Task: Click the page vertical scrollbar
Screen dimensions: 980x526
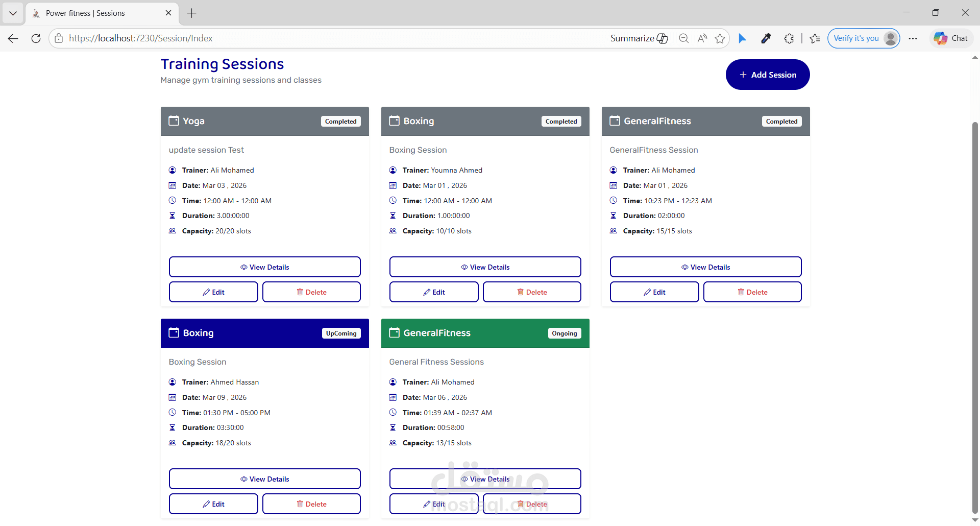Action: 975,317
